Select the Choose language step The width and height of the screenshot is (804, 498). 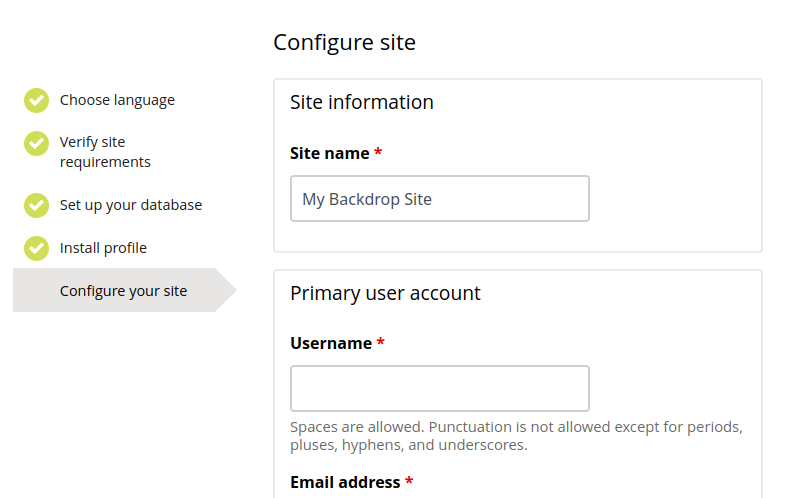coord(117,100)
